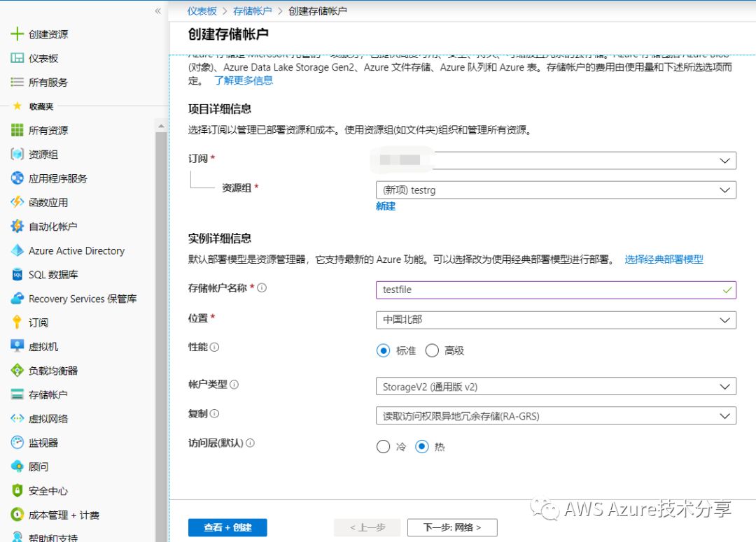This screenshot has width=756, height=542.
Task: Open the 复制 dropdown showing RA-GRS
Action: coord(556,416)
